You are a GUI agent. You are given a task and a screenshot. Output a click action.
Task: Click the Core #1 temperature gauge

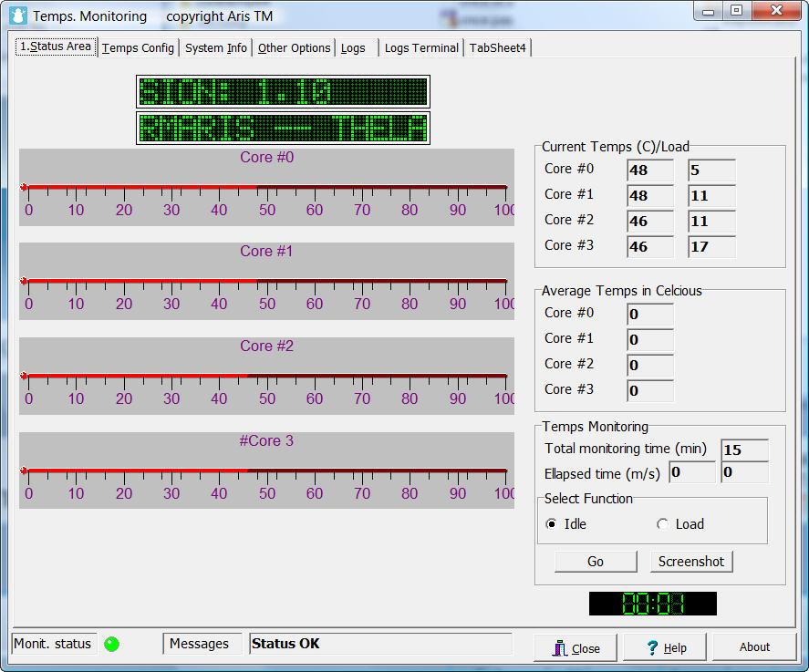tap(266, 281)
